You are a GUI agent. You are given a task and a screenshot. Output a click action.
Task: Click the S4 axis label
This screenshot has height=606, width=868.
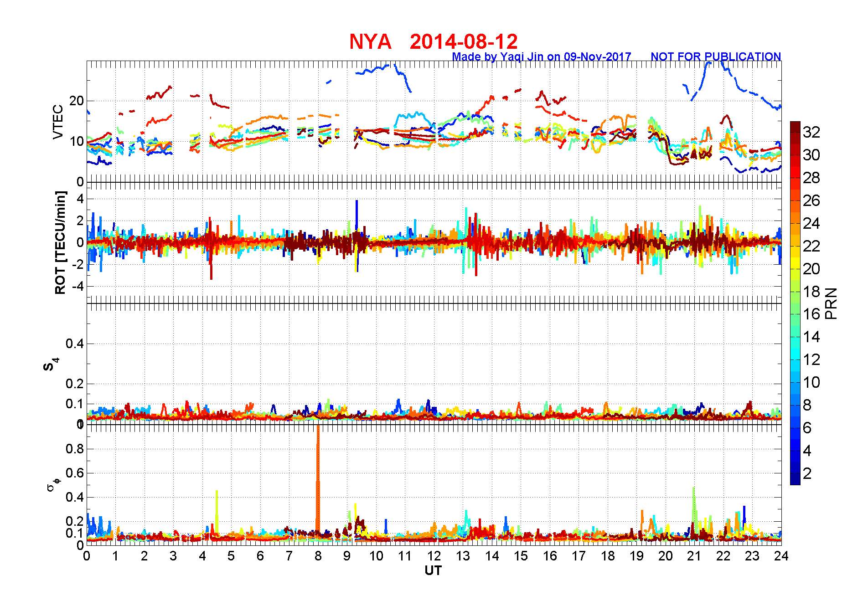(x=51, y=365)
